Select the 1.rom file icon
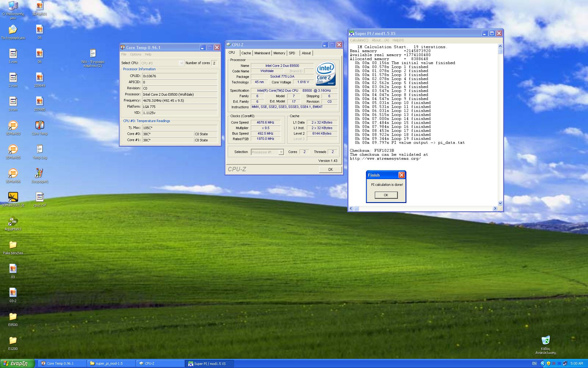The image size is (588, 368). click(13, 56)
